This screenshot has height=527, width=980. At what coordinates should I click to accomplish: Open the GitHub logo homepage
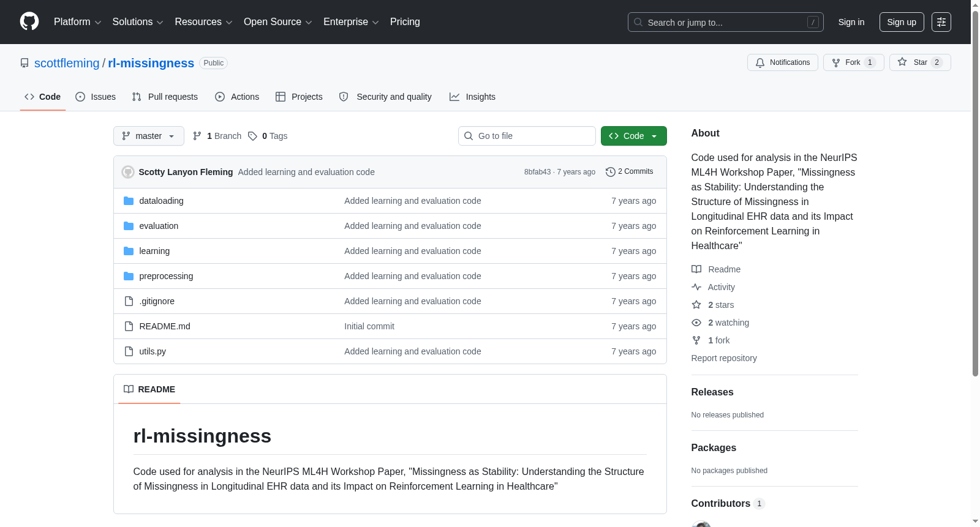[29, 21]
